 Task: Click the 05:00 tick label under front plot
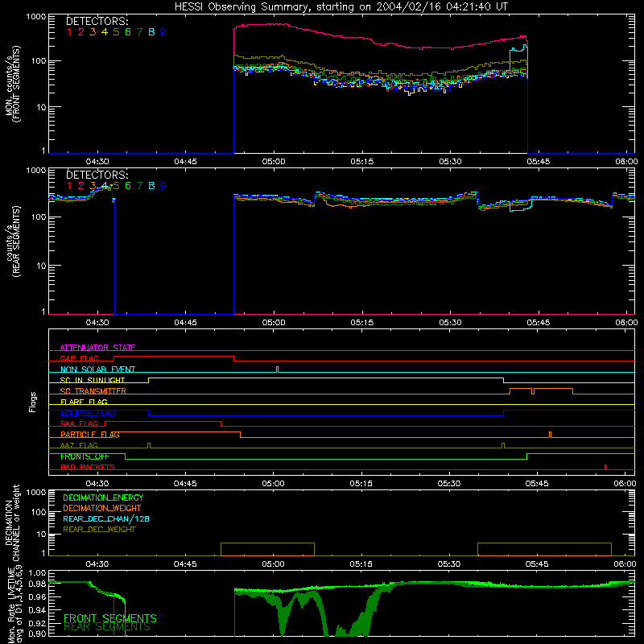pos(274,162)
